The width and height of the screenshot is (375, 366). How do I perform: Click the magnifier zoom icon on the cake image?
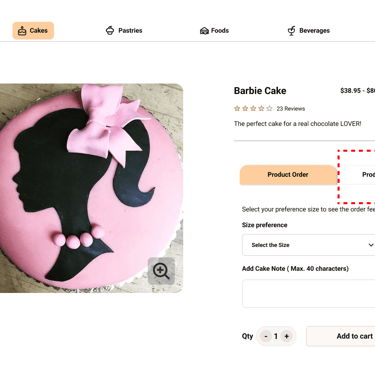click(161, 271)
